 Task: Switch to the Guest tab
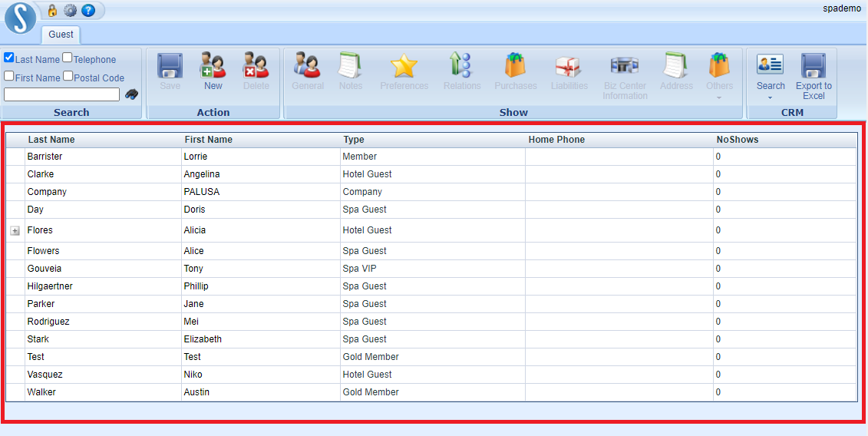tap(61, 35)
